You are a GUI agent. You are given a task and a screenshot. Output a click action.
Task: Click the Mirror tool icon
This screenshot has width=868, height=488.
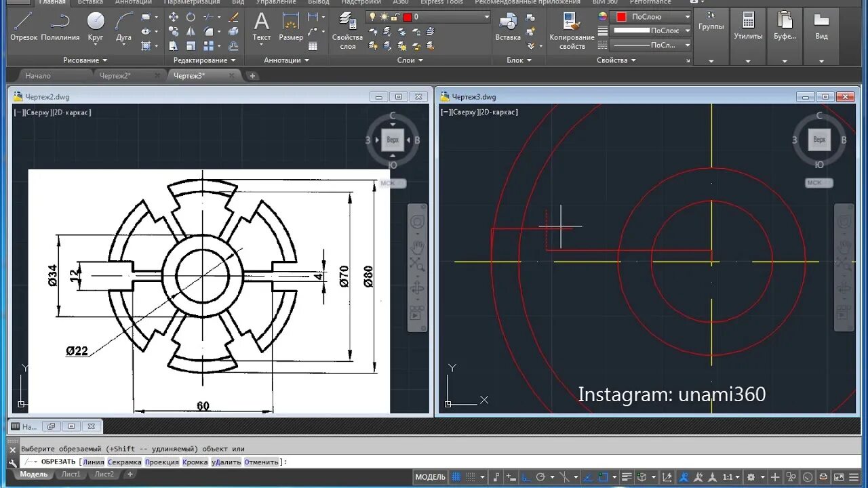coord(191,31)
